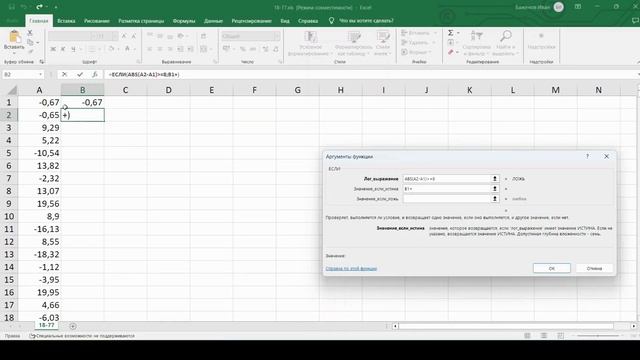The image size is (640, 360).
Task: Click the Tell me search box
Action: (x=366, y=21)
